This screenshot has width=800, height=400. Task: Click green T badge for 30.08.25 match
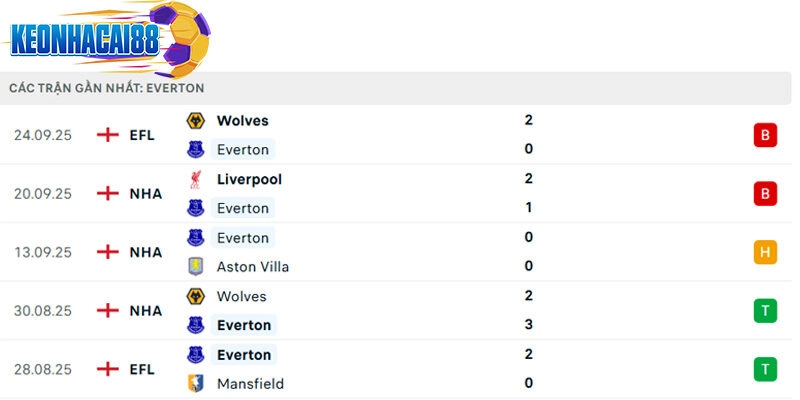765,310
